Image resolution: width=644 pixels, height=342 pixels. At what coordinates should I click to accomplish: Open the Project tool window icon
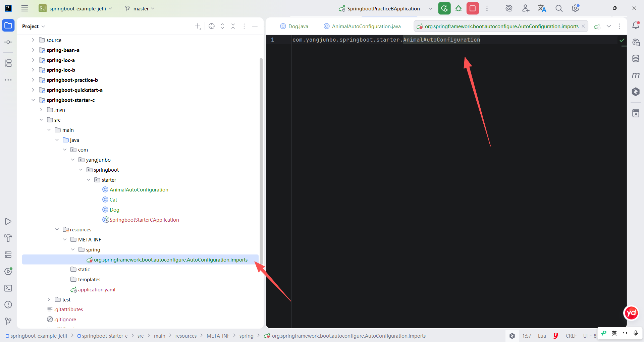(x=8, y=25)
